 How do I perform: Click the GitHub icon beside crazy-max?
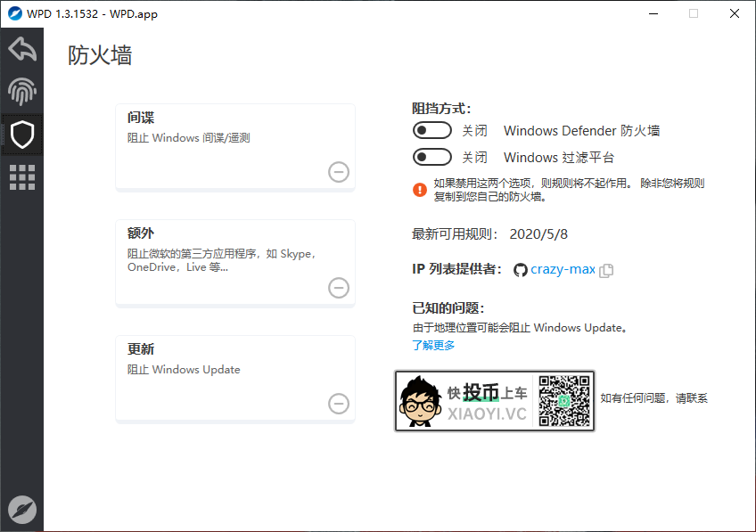tap(521, 270)
